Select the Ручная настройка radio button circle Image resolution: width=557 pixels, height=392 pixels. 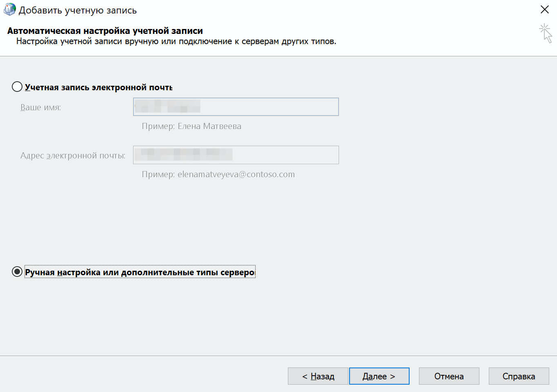point(17,272)
